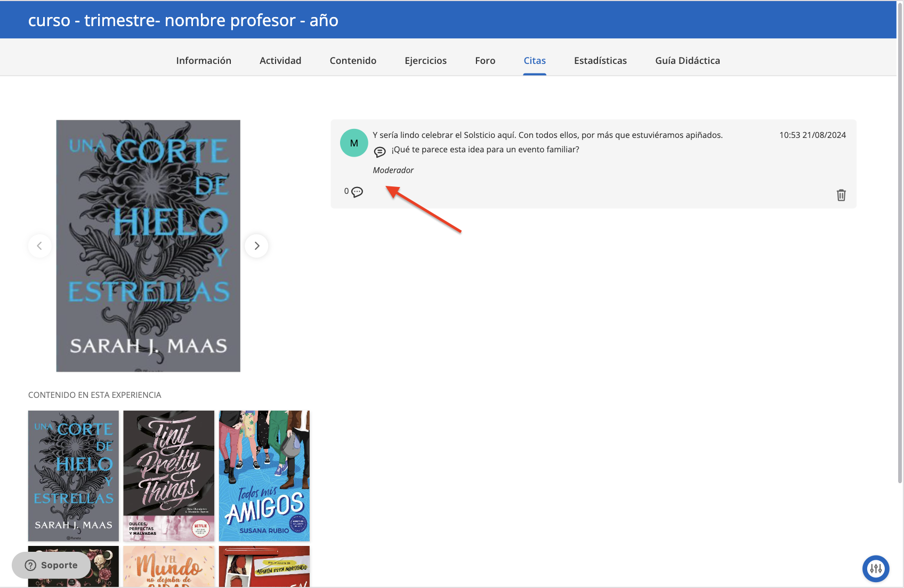Click the course title in the blue header
Viewport: 904px width, 588px height.
(x=183, y=20)
